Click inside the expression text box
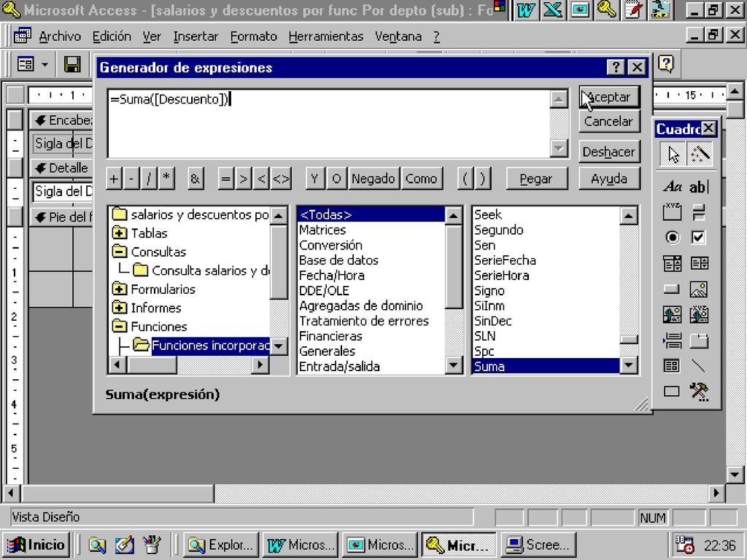Viewport: 747px width, 560px height. (x=329, y=124)
